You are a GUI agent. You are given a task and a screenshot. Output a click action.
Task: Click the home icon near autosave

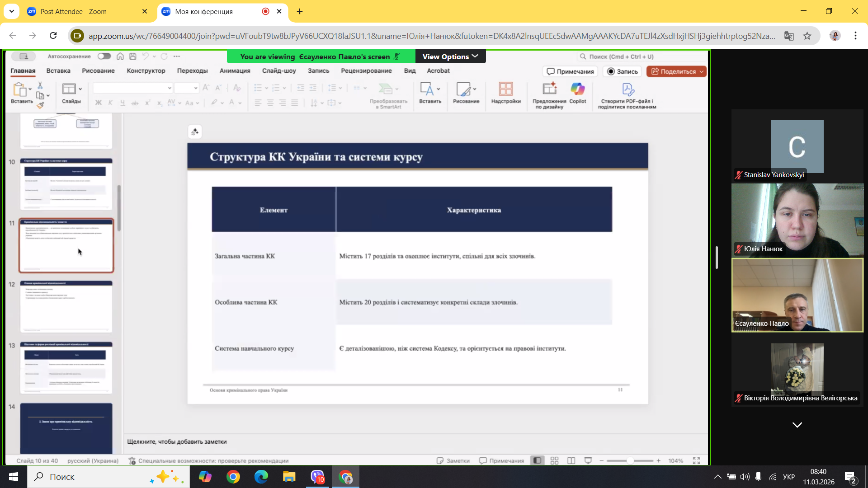tap(120, 56)
